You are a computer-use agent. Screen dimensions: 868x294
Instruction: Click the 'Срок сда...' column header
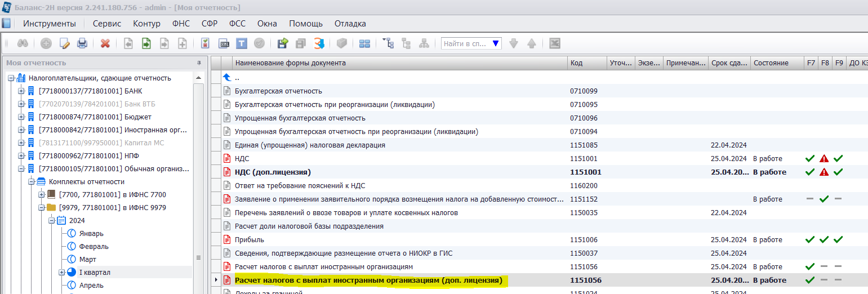(x=729, y=63)
